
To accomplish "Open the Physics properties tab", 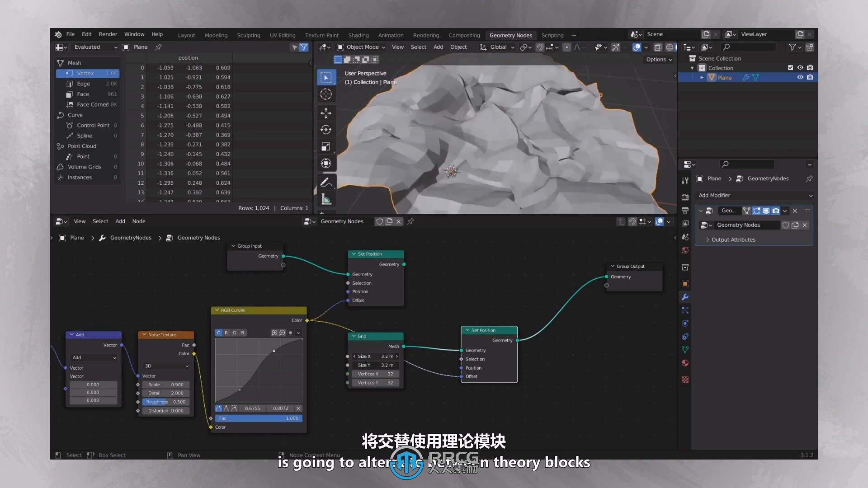I will [x=685, y=323].
